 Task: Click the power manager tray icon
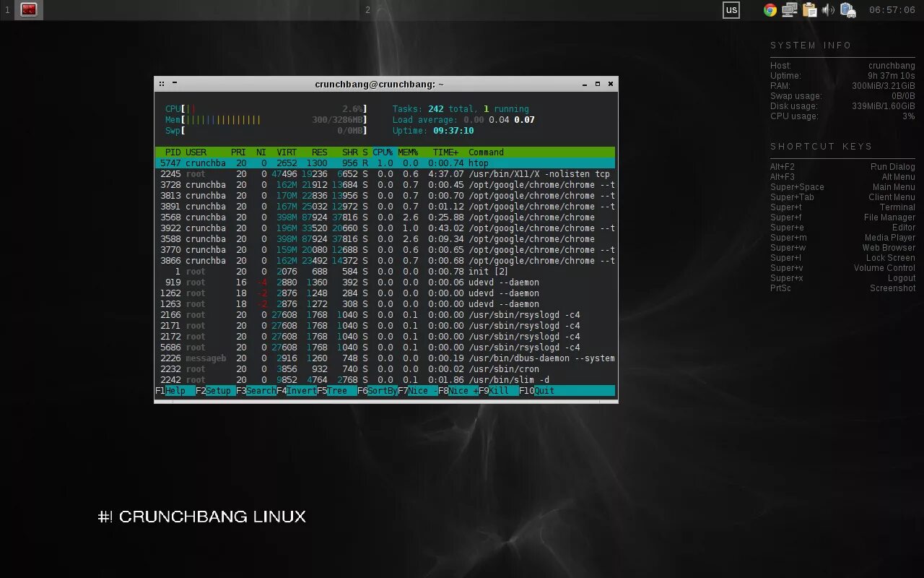pyautogui.click(x=847, y=10)
